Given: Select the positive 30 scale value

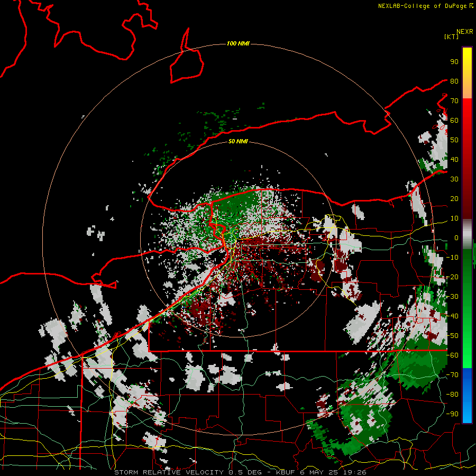Looking at the screenshot, I should click(454, 179).
